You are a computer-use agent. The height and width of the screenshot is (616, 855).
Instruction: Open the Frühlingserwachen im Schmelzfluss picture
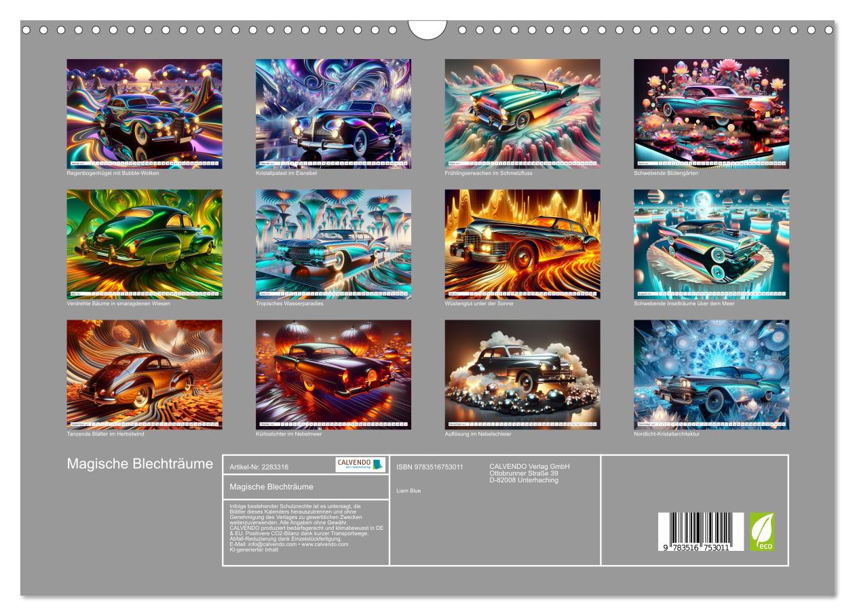[x=522, y=113]
